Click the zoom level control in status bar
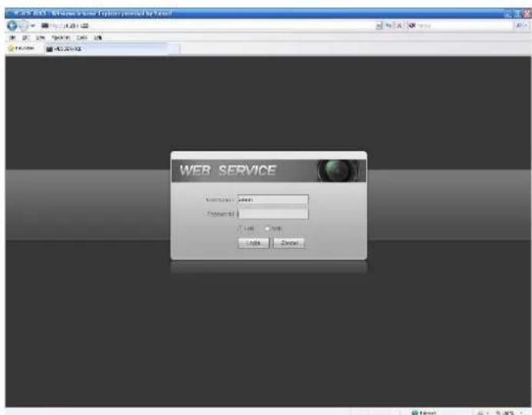The image size is (532, 415). [508, 412]
